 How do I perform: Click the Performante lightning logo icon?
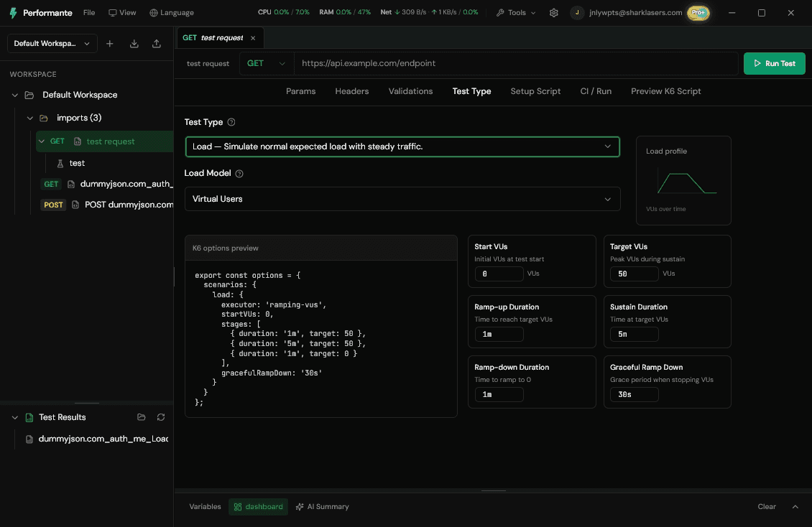(13, 13)
